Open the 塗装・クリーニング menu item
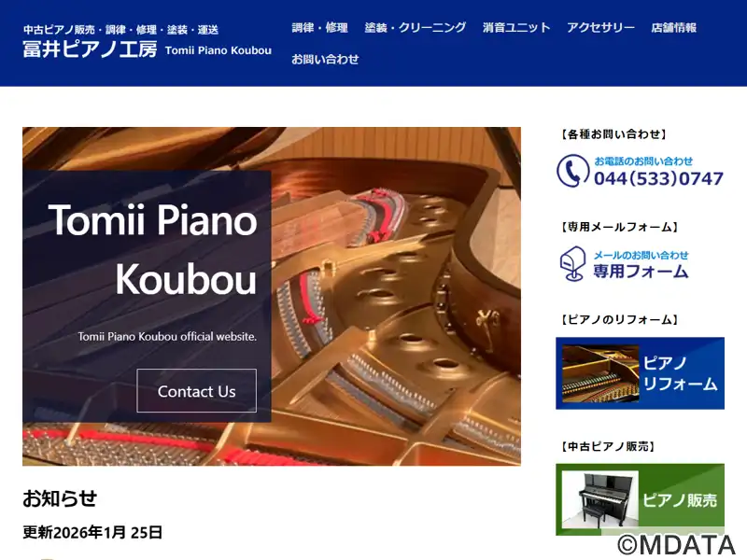747x560 pixels. [x=415, y=28]
